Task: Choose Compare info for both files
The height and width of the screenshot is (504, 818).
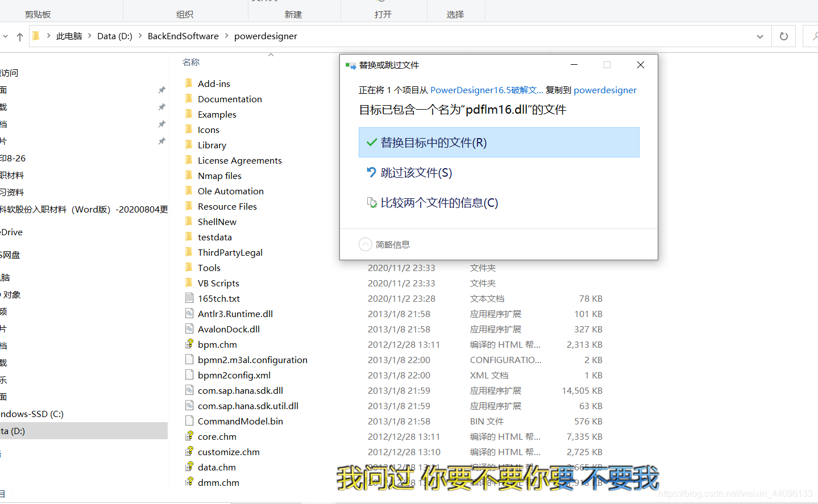Action: pyautogui.click(x=499, y=203)
